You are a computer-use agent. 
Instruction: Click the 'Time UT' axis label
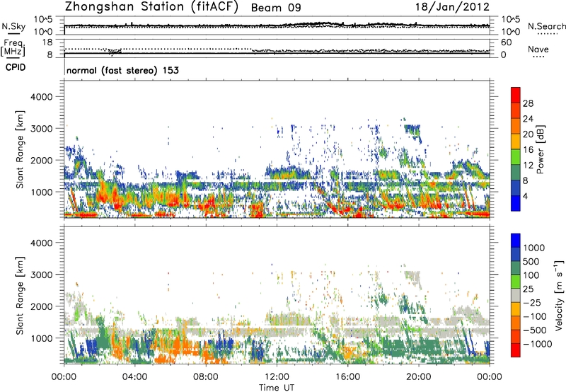pos(277,387)
